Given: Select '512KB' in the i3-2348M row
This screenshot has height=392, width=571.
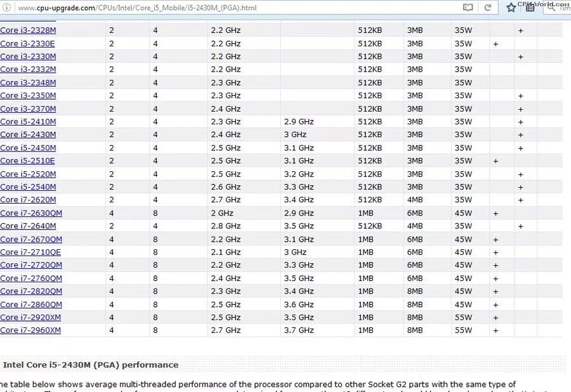Looking at the screenshot, I should click(x=370, y=82).
